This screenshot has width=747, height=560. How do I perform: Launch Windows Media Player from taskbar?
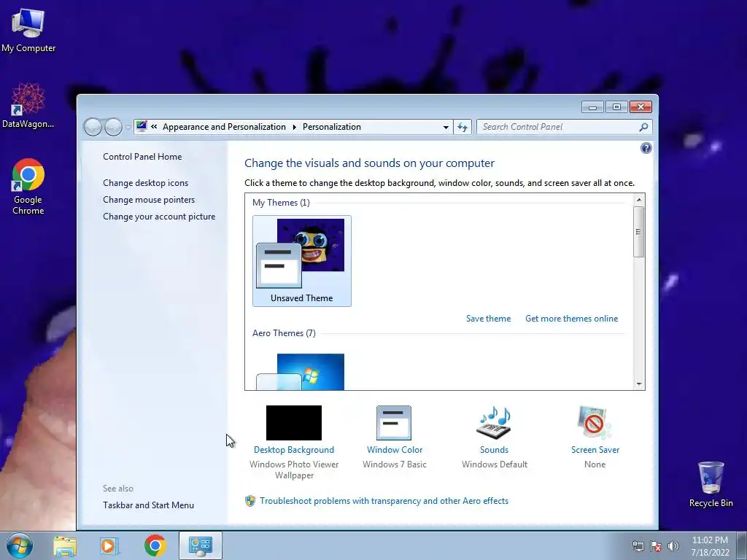[109, 545]
